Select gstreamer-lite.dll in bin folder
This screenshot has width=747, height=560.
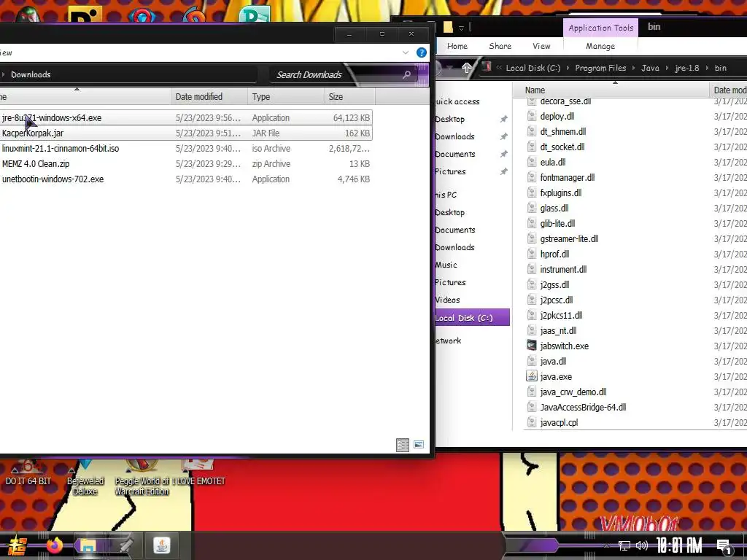[x=569, y=238]
